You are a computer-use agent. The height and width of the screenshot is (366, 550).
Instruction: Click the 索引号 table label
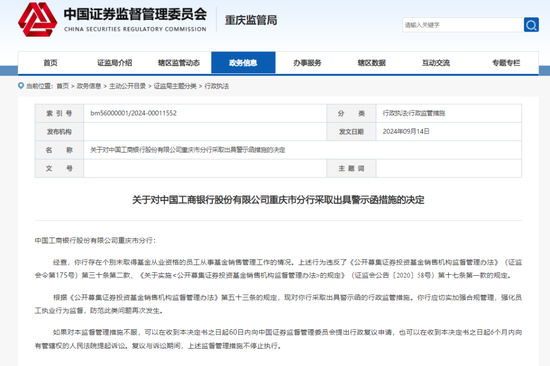point(59,113)
